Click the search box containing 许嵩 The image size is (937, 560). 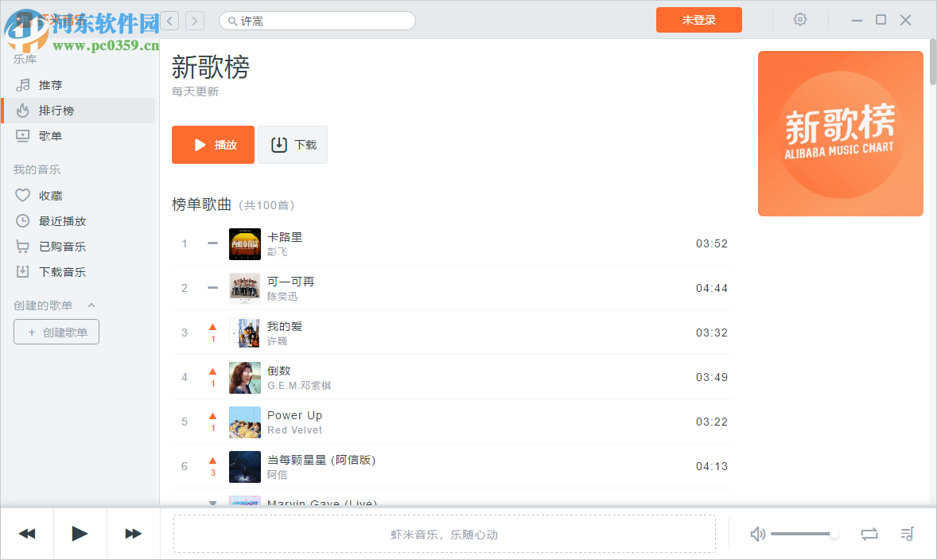[x=317, y=20]
